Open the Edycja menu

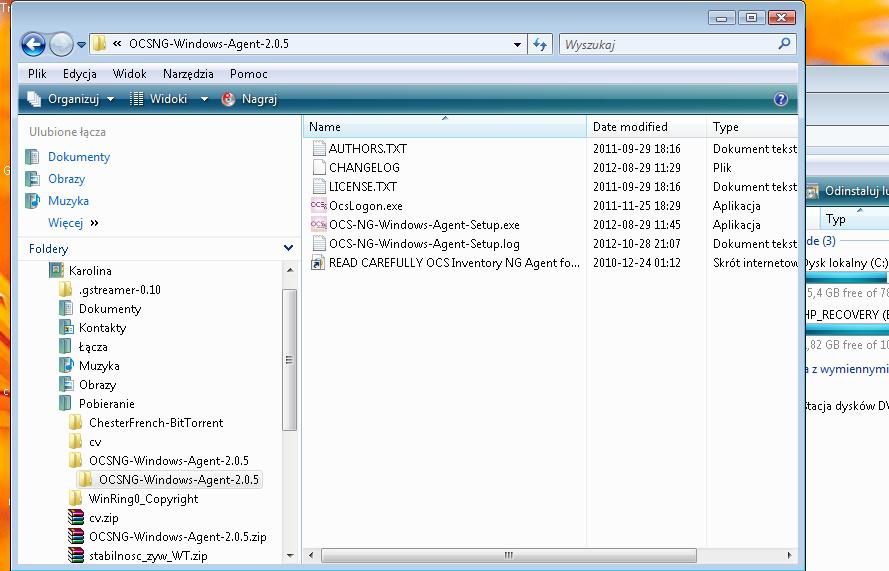pos(79,74)
